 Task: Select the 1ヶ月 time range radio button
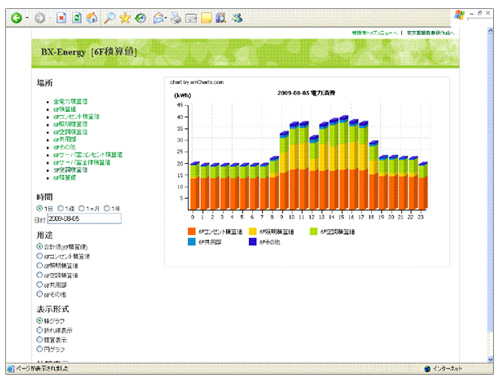(x=81, y=208)
